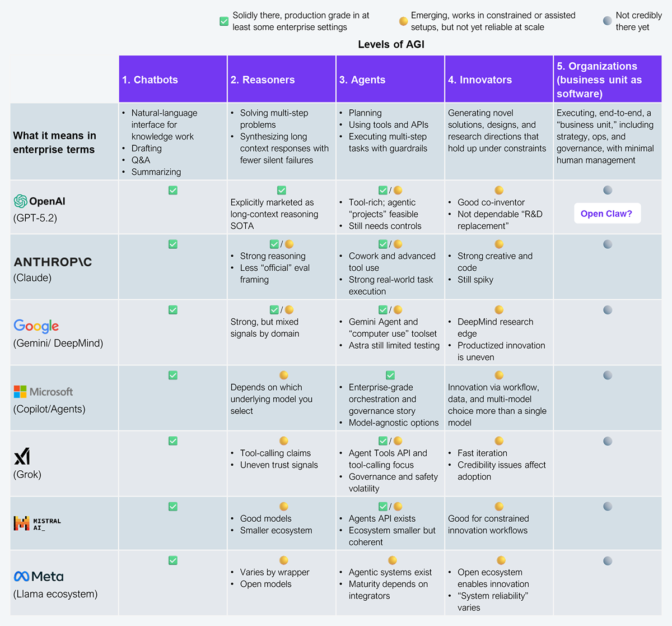Click the gray dot in OpenAI's Organizations cell

coord(608,191)
